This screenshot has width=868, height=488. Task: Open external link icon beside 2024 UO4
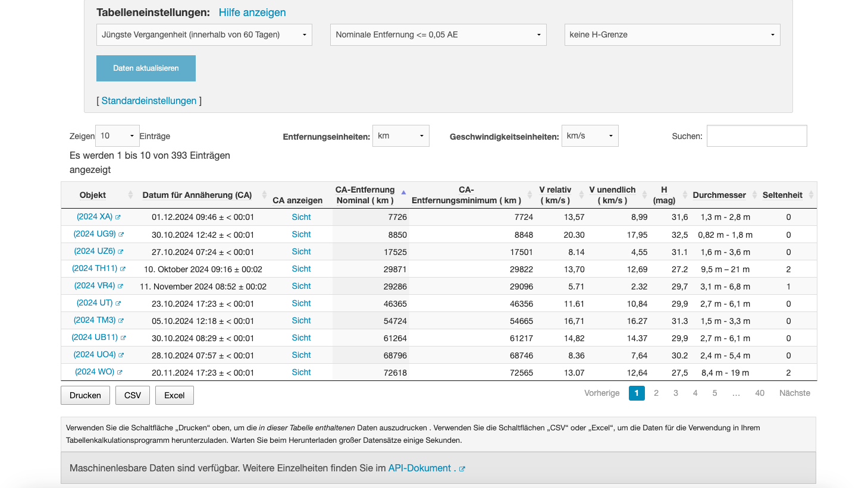(121, 355)
